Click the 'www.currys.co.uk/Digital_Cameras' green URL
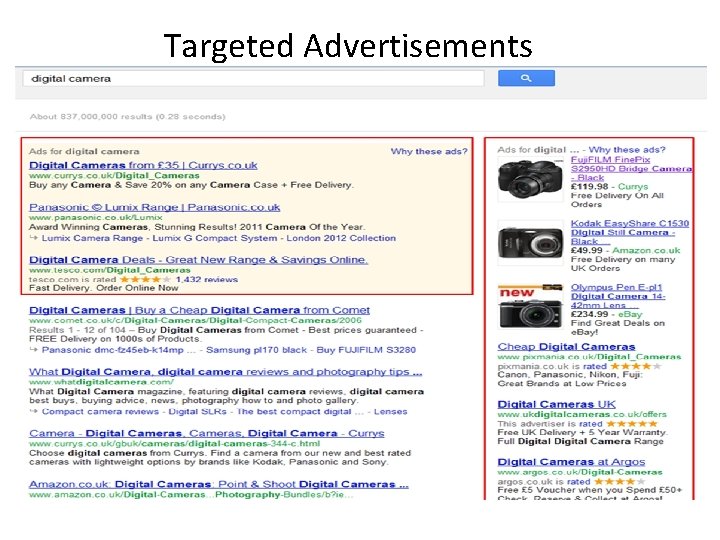This screenshot has height=540, width=720. click(114, 175)
